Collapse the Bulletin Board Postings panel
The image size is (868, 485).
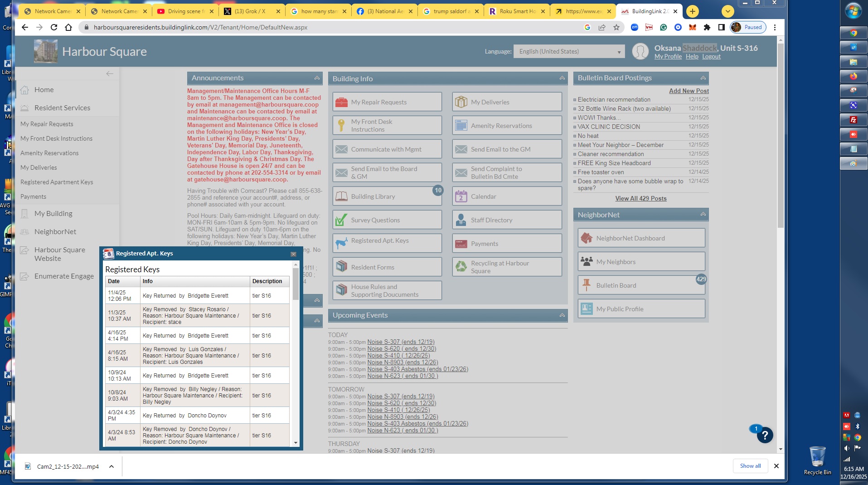[x=703, y=78]
